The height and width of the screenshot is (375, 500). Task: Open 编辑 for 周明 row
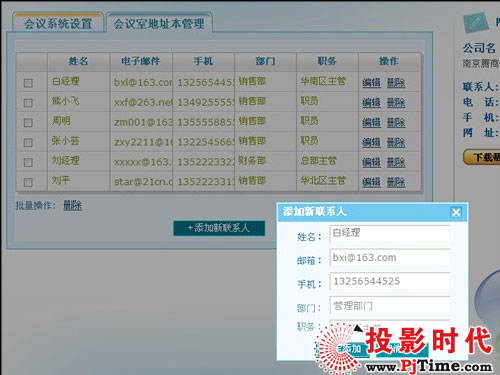coord(371,122)
